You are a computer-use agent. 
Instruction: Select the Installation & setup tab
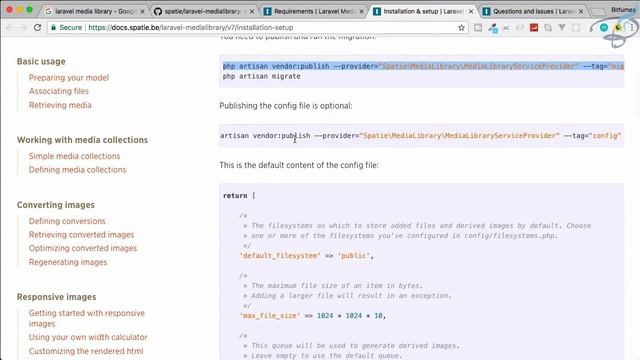point(423,11)
